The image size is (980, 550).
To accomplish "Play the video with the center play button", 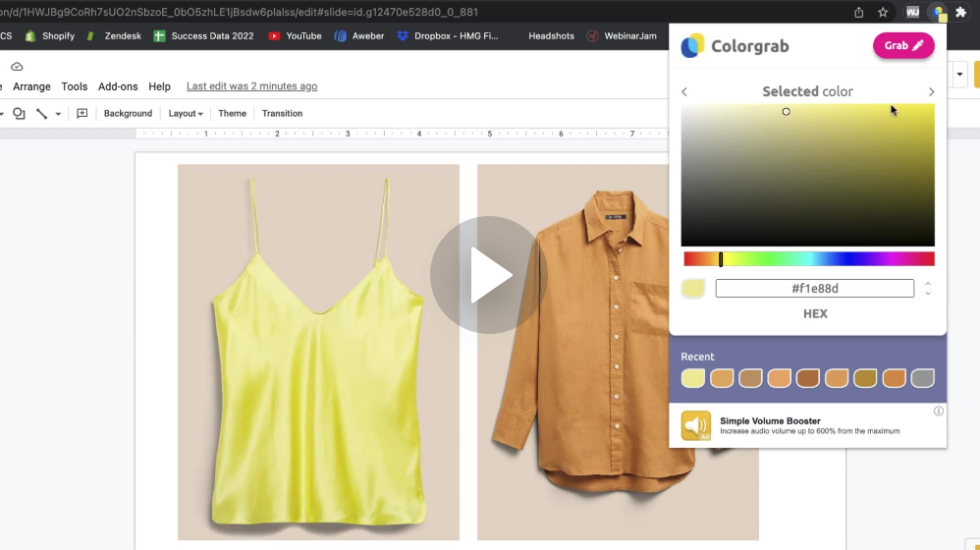I will [489, 275].
